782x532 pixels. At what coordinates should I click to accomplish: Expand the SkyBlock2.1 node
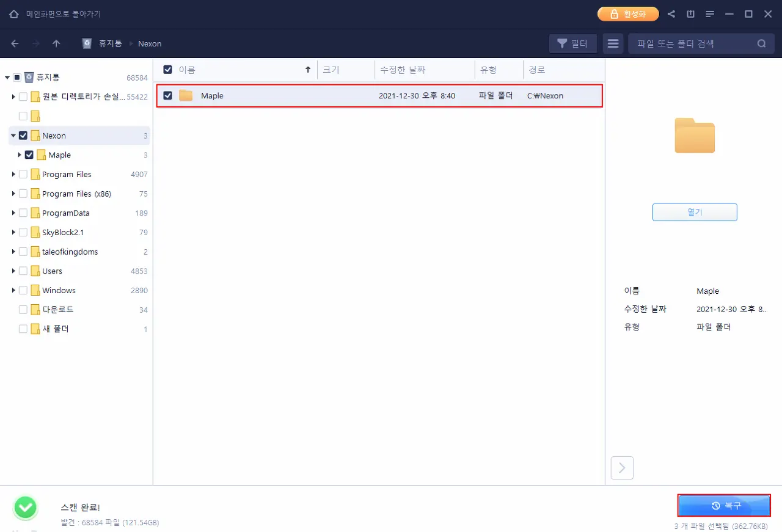13,232
